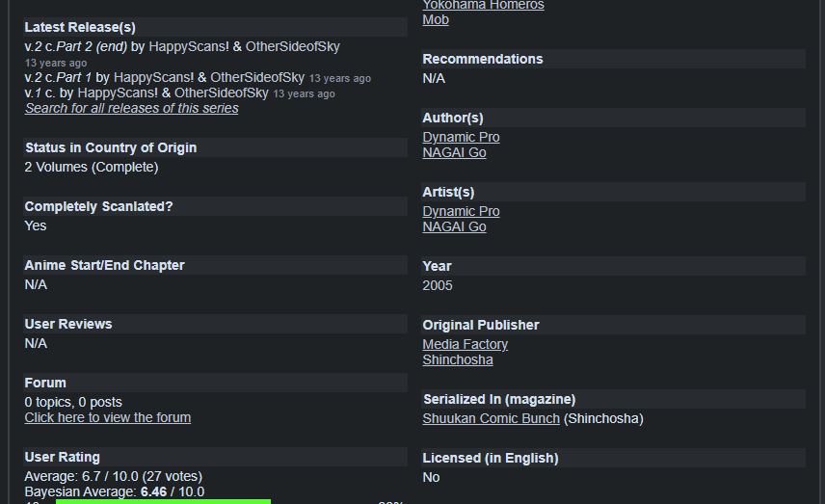
Task: Open HappyScans! in the v.1 release row
Action: [118, 93]
